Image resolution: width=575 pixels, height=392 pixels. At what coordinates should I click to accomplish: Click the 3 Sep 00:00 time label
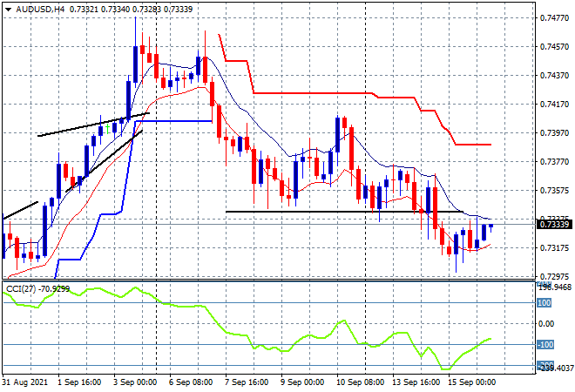135,382
